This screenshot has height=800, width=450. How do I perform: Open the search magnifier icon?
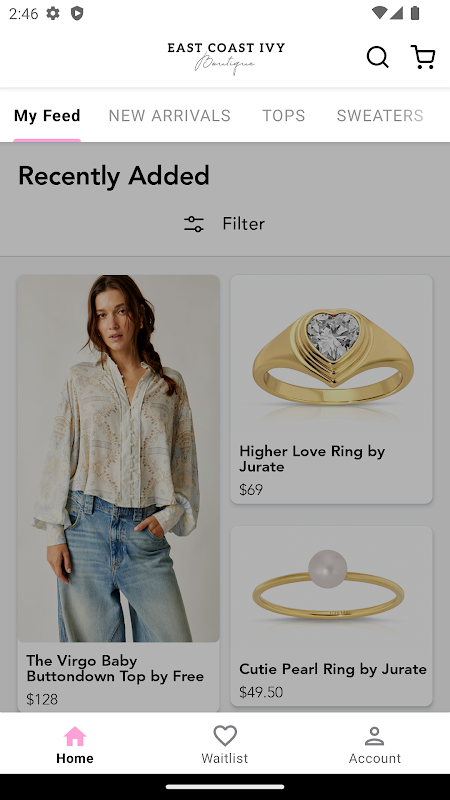pos(378,57)
